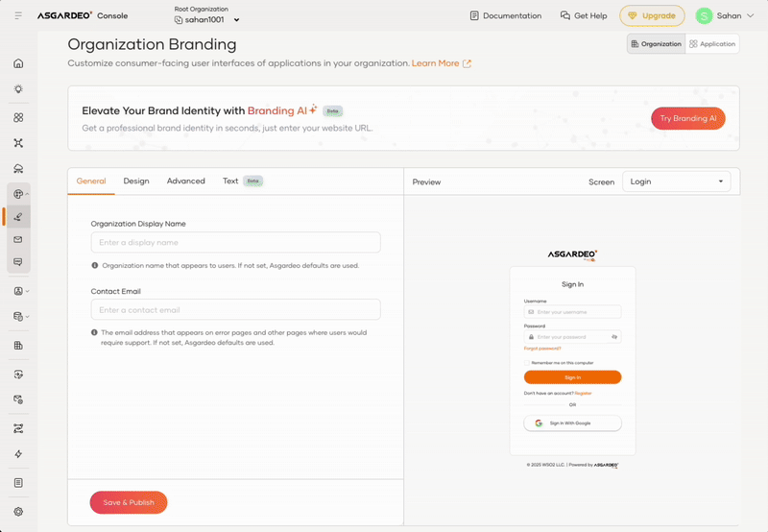Open the email templates envelope sidebar icon
The width and height of the screenshot is (768, 532).
point(18,239)
